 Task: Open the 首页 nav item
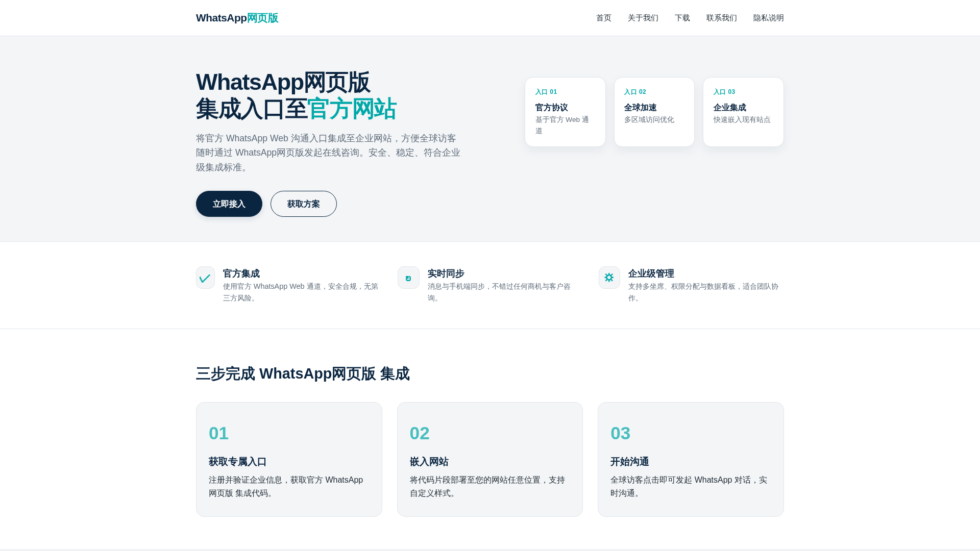[604, 18]
